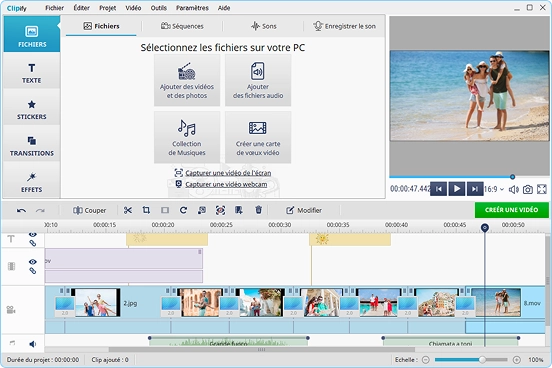Click Ajouter des fichiers audio
The width and height of the screenshot is (552, 368).
(258, 80)
